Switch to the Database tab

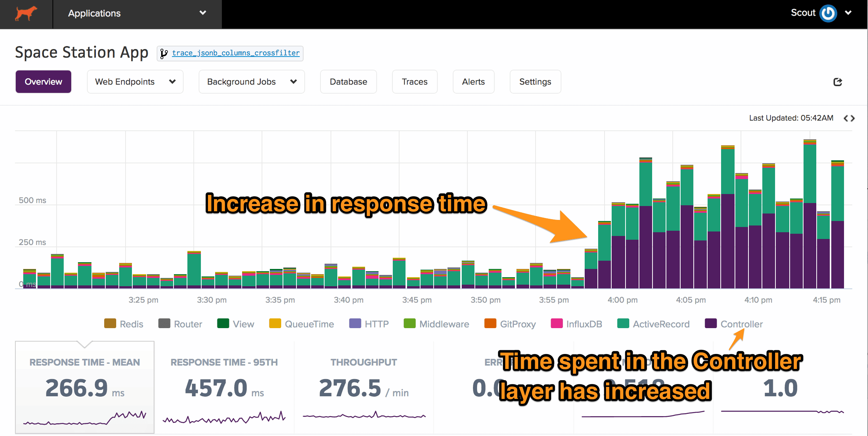[x=348, y=82]
